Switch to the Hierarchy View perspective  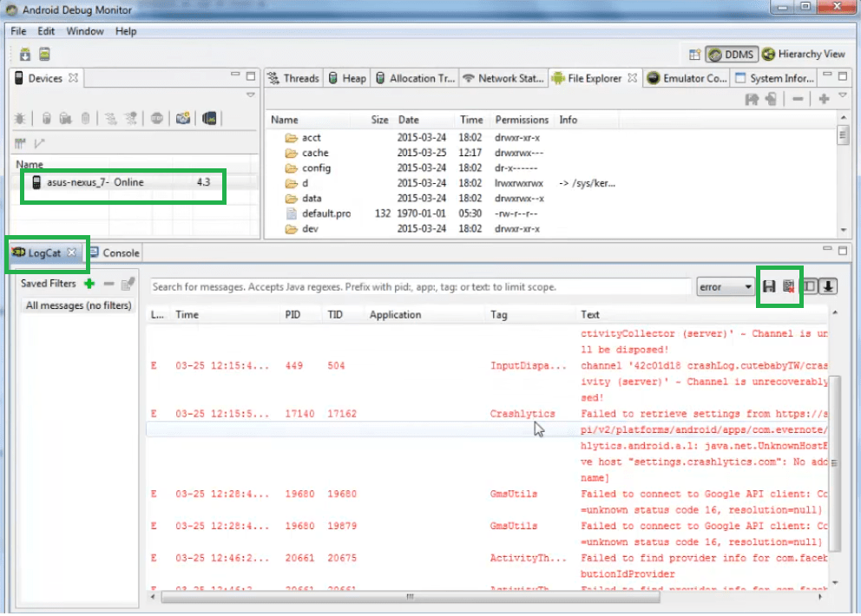[804, 54]
